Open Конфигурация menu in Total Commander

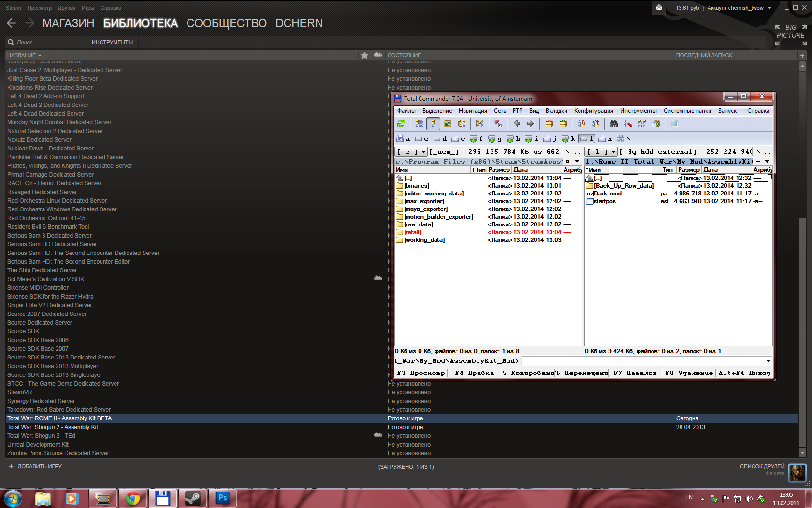(594, 111)
